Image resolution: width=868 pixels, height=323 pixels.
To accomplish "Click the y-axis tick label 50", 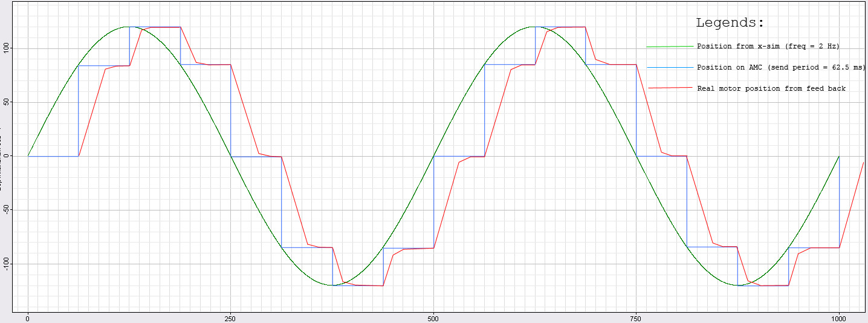I will (6, 102).
